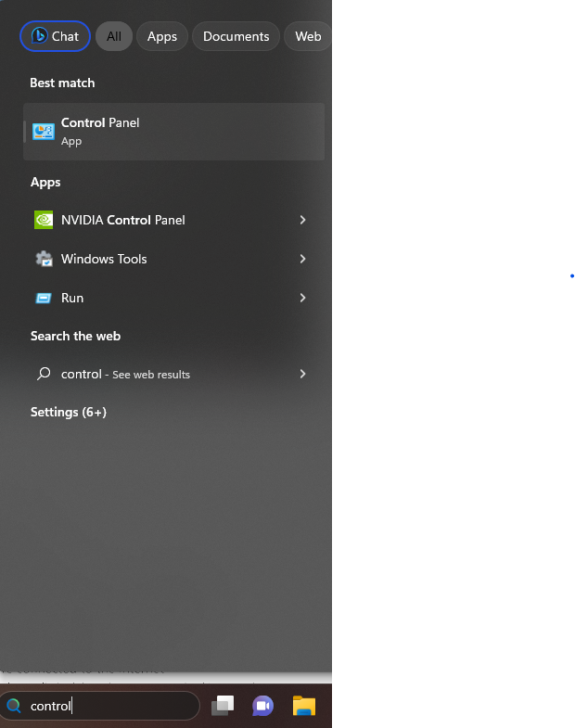This screenshot has width=575, height=728.
Task: Open File Explorer from the taskbar
Action: point(304,706)
